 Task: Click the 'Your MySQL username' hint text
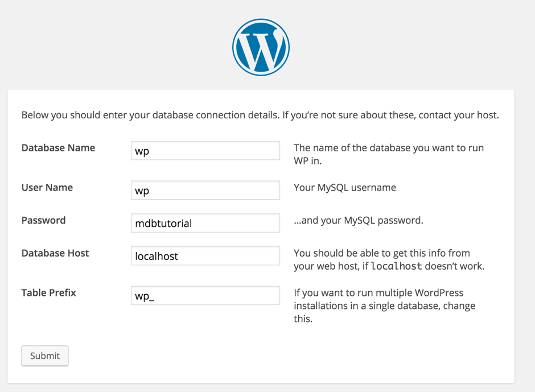344,188
